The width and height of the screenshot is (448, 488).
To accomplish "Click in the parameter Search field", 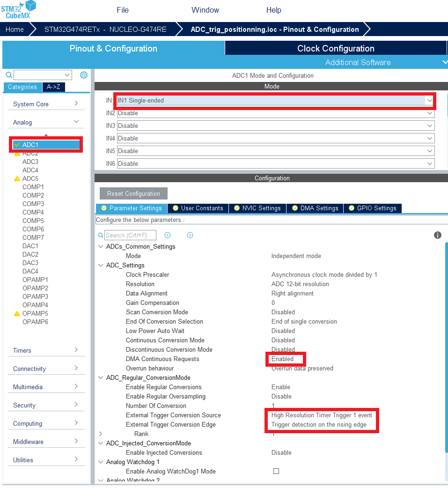I will pos(130,235).
